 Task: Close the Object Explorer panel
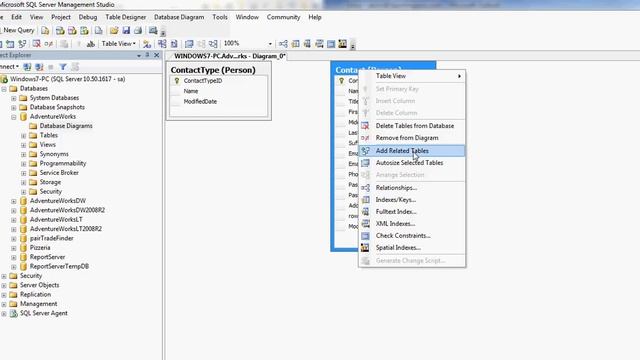click(157, 55)
